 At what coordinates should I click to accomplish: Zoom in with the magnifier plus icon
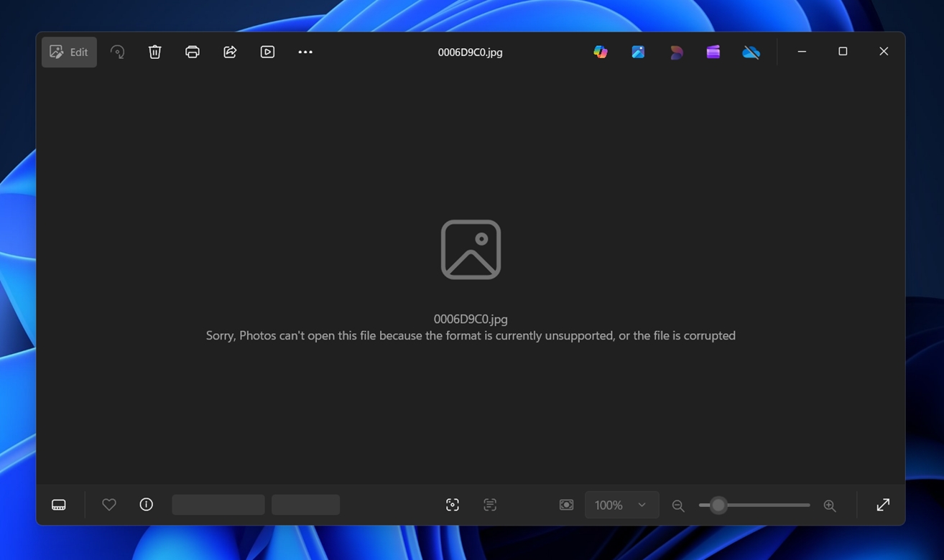830,506
